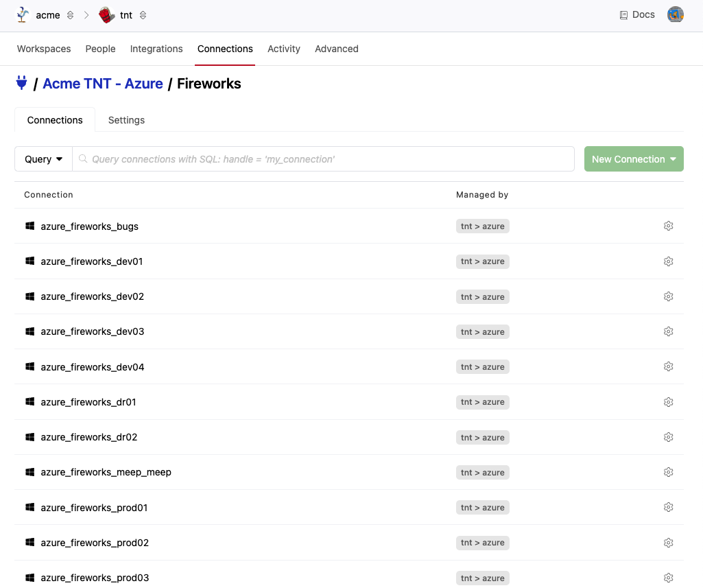This screenshot has height=588, width=703.
Task: Click the gear icon for azure_fireworks_bugs
Action: [668, 226]
